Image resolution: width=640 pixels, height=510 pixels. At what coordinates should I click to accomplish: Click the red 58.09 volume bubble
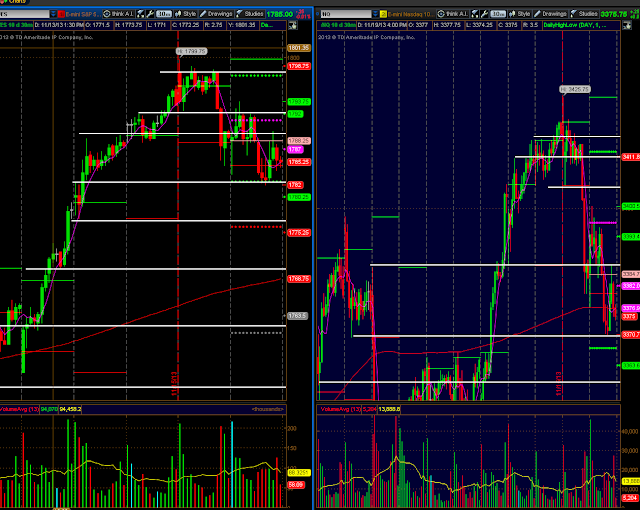[x=296, y=485]
